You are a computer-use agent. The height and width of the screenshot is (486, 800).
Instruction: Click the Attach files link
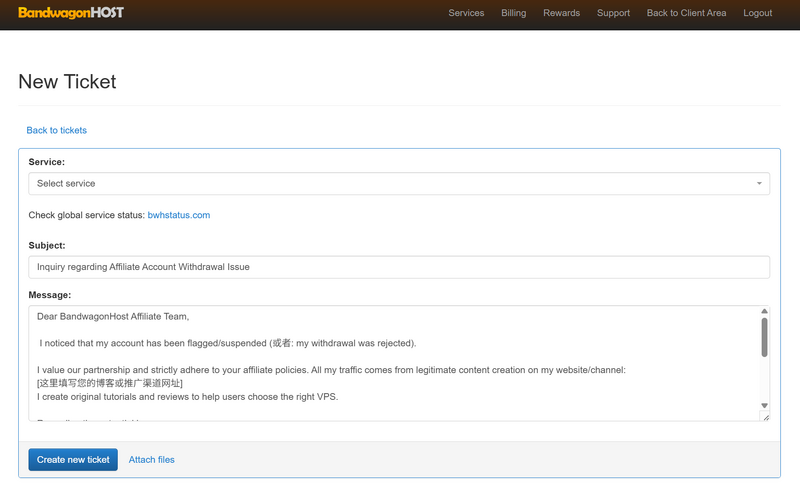point(151,460)
